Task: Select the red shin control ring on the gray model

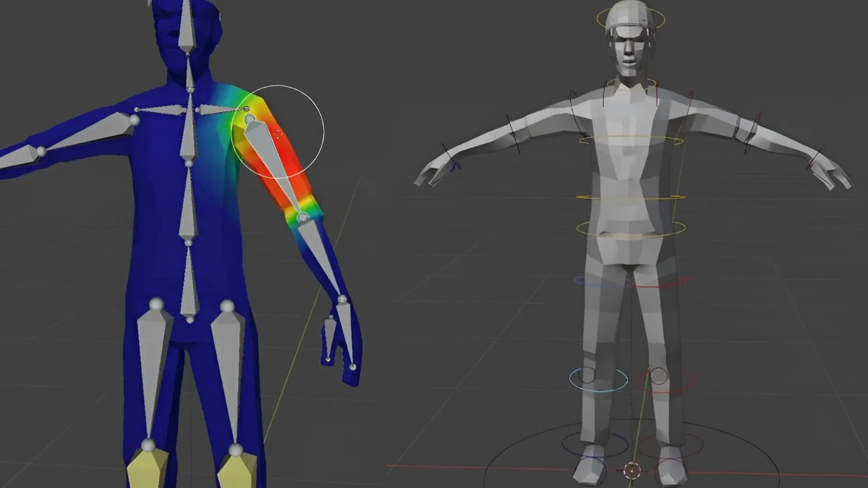Action: (x=666, y=379)
